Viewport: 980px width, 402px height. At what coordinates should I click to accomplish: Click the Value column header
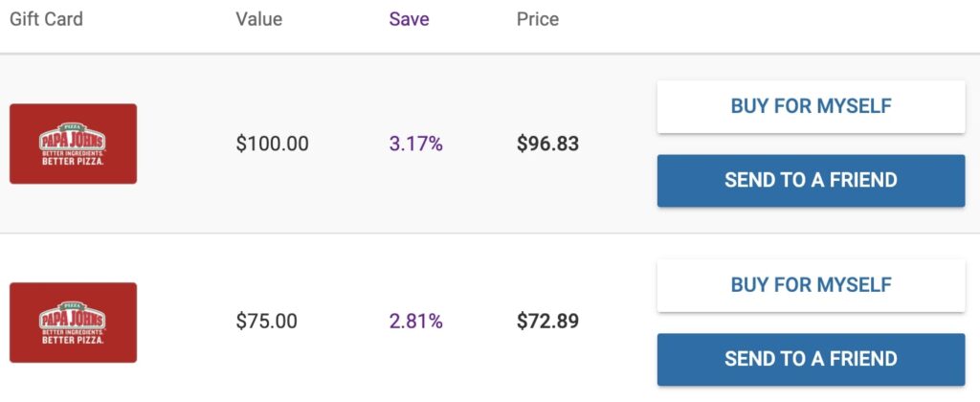pyautogui.click(x=258, y=19)
